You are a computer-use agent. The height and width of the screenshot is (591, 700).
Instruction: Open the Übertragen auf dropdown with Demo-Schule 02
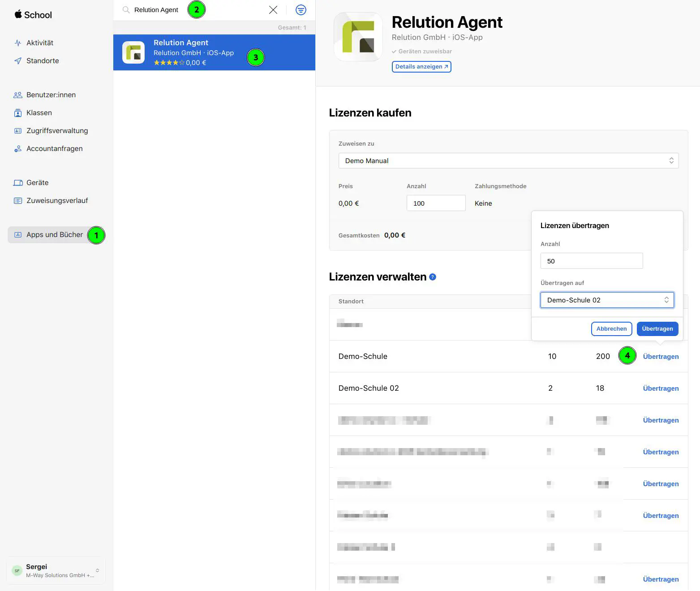pyautogui.click(x=607, y=300)
